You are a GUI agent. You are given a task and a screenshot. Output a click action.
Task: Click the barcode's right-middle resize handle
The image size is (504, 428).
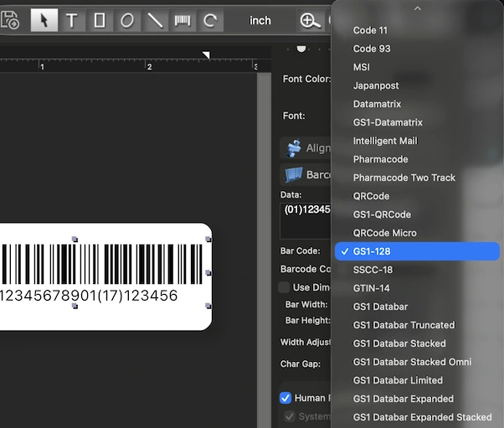(208, 273)
